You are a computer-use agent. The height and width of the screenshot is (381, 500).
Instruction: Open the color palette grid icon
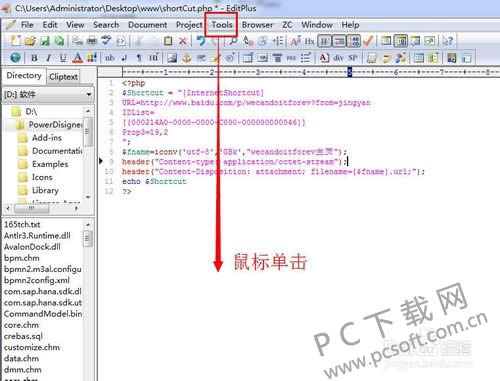92,58
